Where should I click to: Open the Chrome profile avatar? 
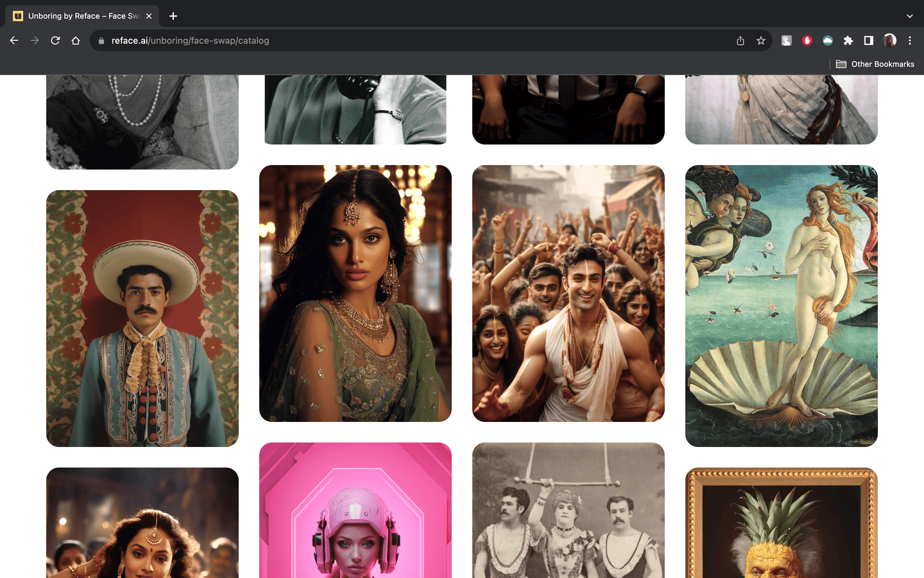click(889, 40)
